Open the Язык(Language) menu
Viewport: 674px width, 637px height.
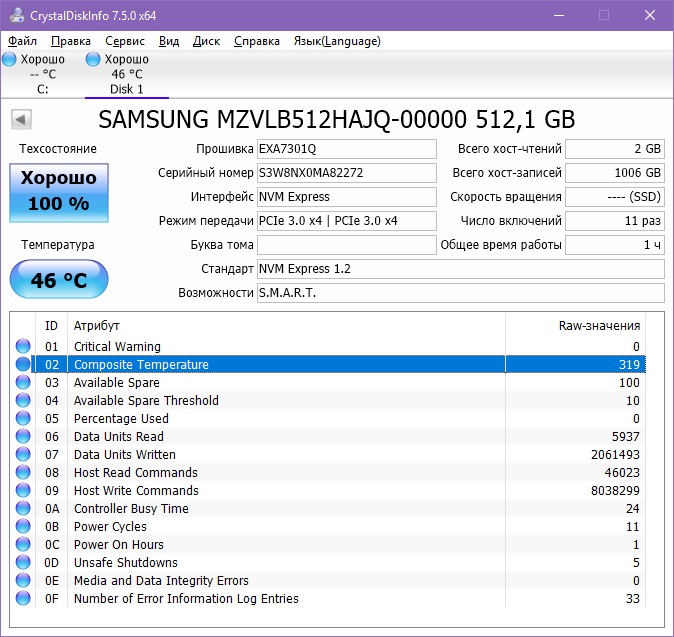(x=337, y=41)
